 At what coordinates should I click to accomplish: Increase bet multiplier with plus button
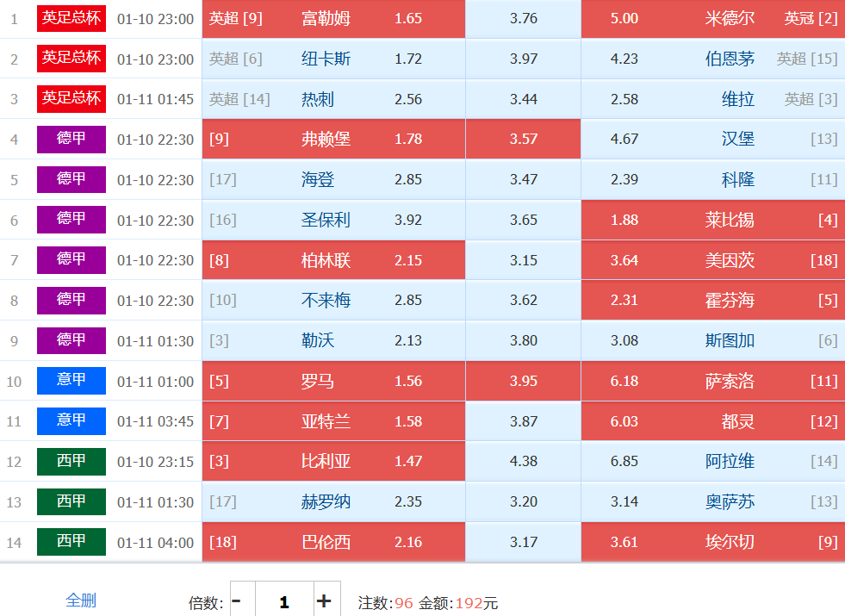[324, 601]
